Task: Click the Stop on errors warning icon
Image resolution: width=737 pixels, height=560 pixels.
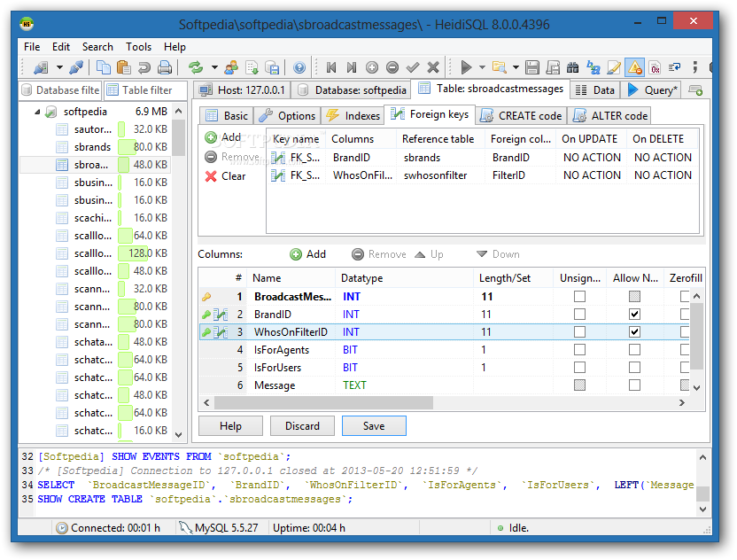Action: pyautogui.click(x=634, y=67)
